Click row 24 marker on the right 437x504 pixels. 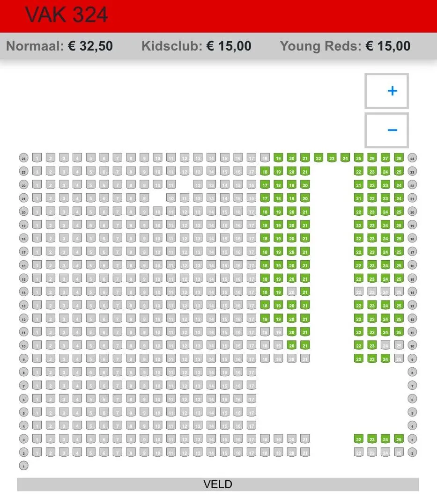[412, 158]
